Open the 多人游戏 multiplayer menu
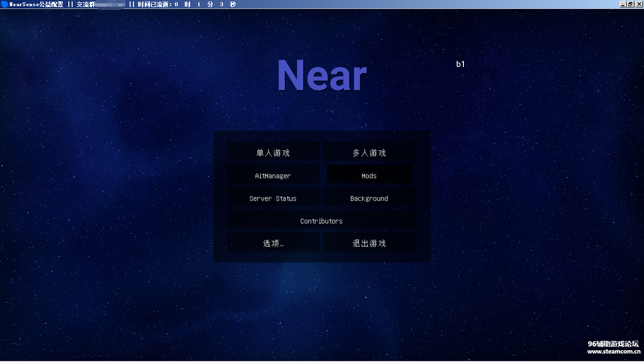Image resolution: width=644 pixels, height=362 pixels. click(x=369, y=153)
